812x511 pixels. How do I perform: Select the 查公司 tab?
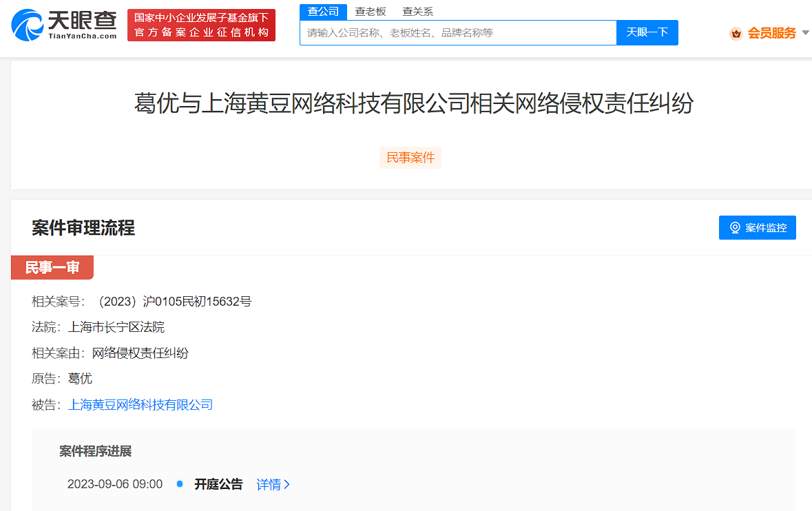click(x=322, y=12)
